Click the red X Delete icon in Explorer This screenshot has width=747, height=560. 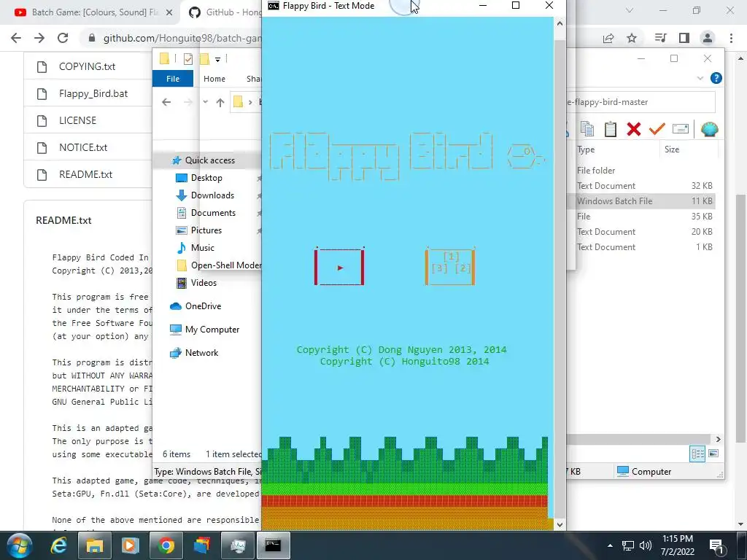(634, 128)
